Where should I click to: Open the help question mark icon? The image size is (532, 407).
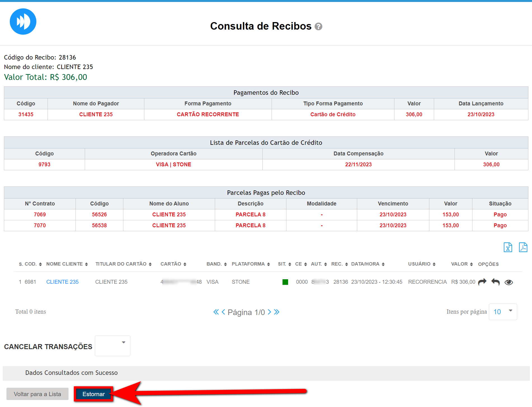[x=318, y=27]
